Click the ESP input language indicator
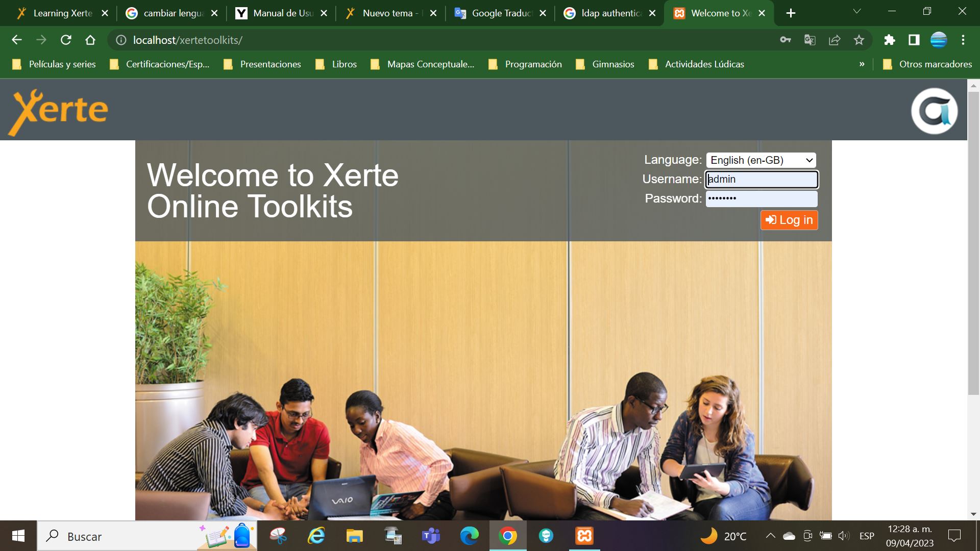980x551 pixels. click(x=867, y=536)
